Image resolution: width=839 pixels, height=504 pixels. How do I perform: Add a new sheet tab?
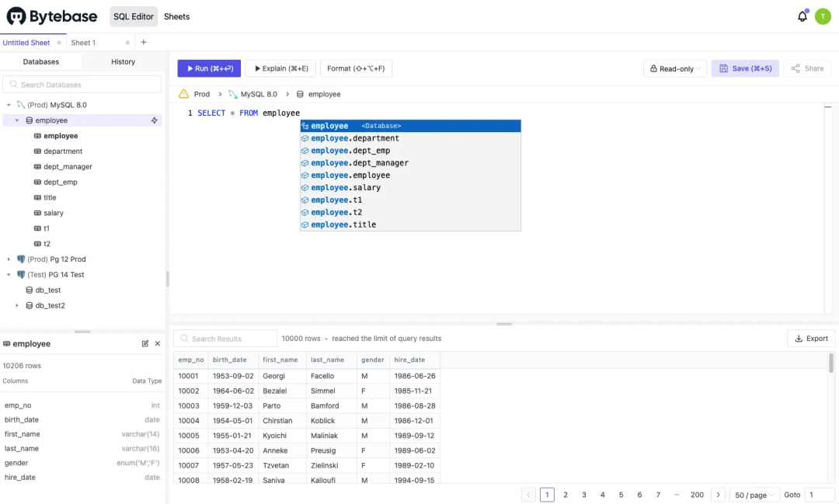click(x=144, y=42)
